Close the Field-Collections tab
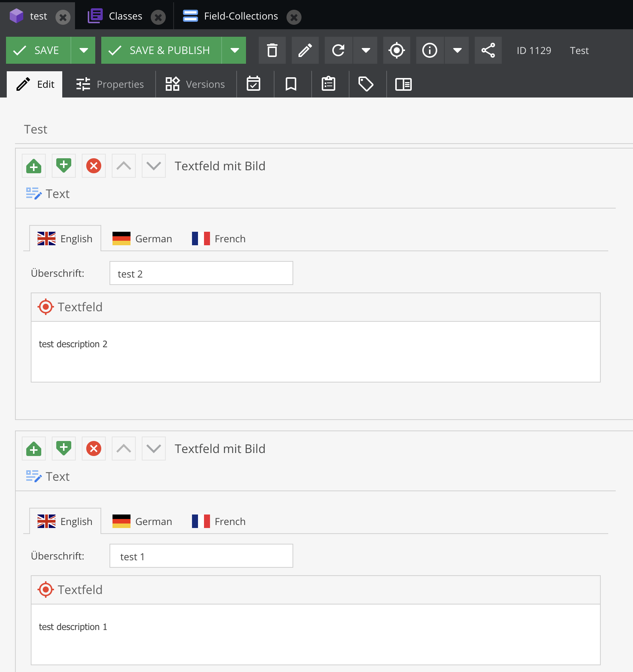633x672 pixels. coord(294,17)
